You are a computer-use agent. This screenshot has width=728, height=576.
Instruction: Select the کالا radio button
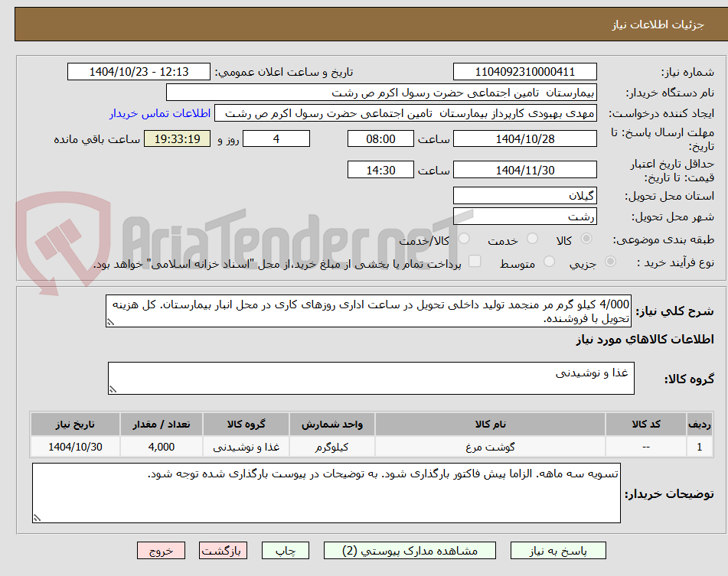click(x=586, y=239)
